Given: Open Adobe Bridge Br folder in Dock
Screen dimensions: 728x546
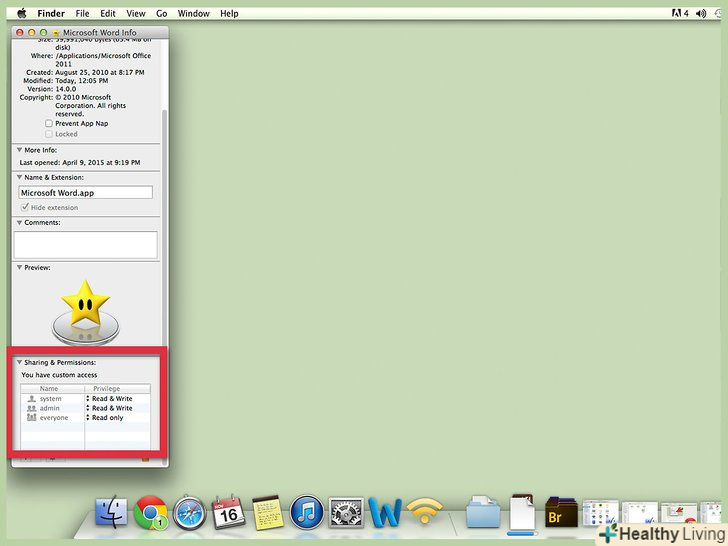Looking at the screenshot, I should coord(561,513).
